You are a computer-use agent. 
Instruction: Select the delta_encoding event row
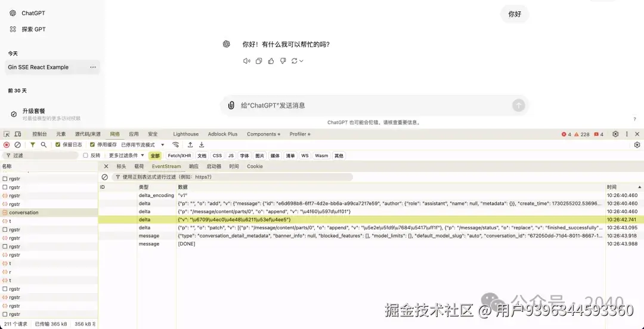pyautogui.click(x=371, y=195)
